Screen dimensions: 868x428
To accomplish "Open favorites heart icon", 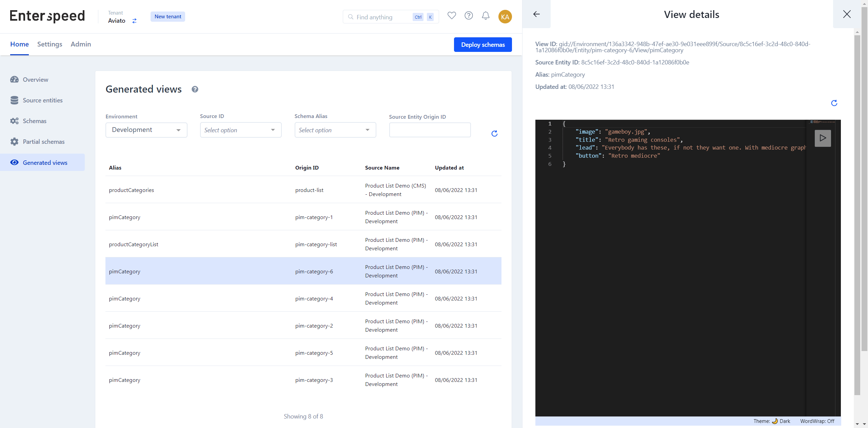I will [452, 16].
